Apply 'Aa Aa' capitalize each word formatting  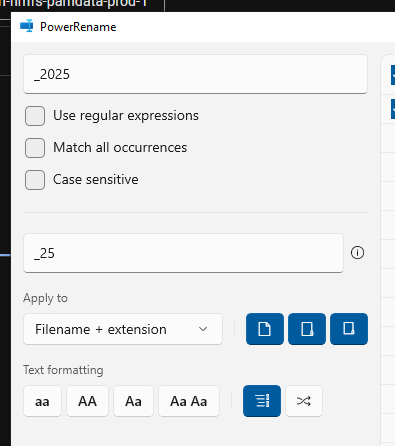pos(189,401)
